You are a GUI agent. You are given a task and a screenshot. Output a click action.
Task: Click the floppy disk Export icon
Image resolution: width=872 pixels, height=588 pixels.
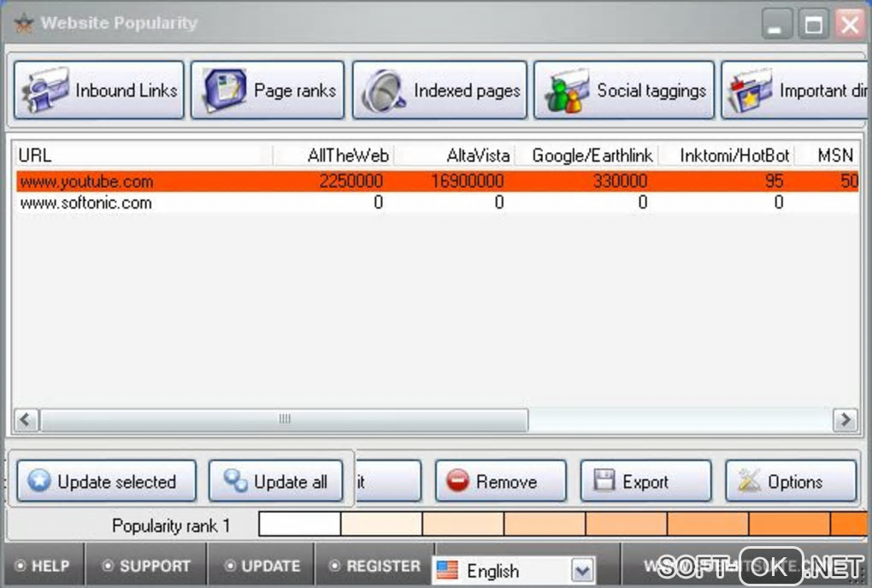[604, 480]
